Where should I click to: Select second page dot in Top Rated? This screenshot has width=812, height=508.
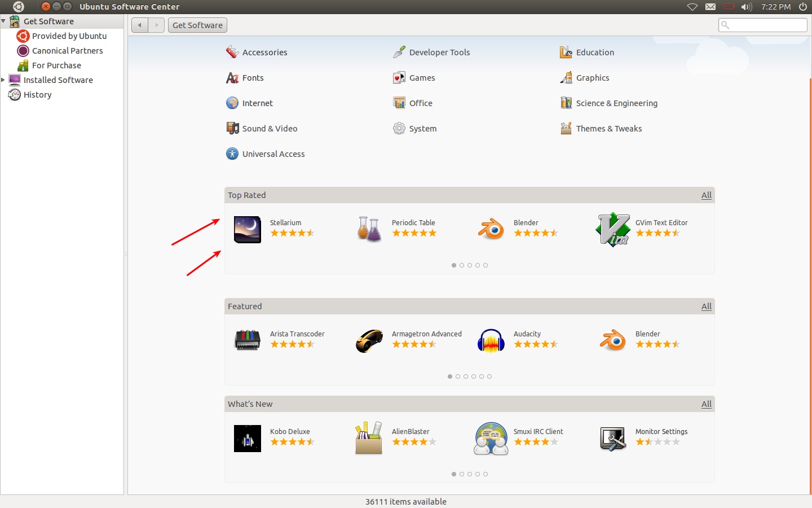pos(462,265)
